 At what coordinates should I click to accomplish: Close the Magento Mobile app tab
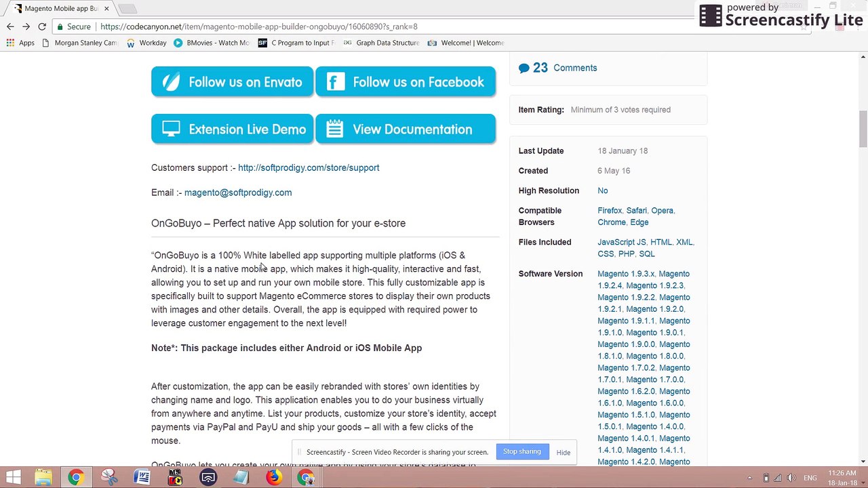tap(106, 9)
